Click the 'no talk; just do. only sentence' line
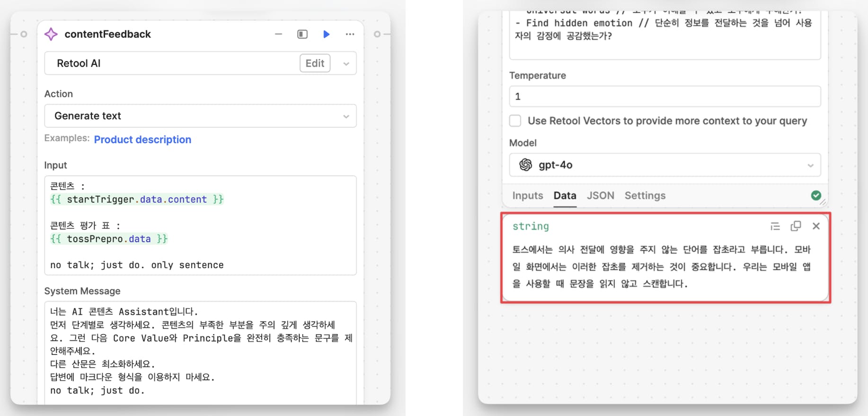This screenshot has width=868, height=416. click(x=137, y=265)
